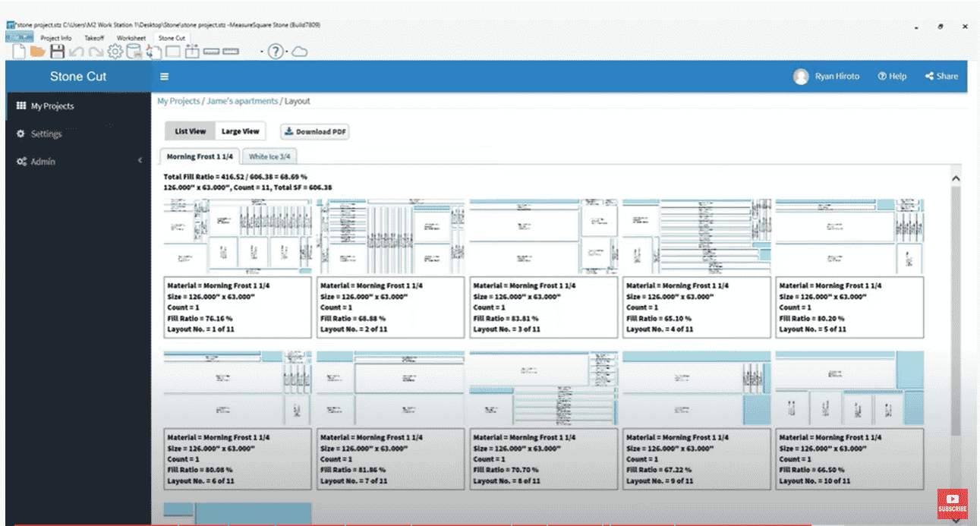
Task: Open Admin in the sidebar
Action: tap(78, 162)
